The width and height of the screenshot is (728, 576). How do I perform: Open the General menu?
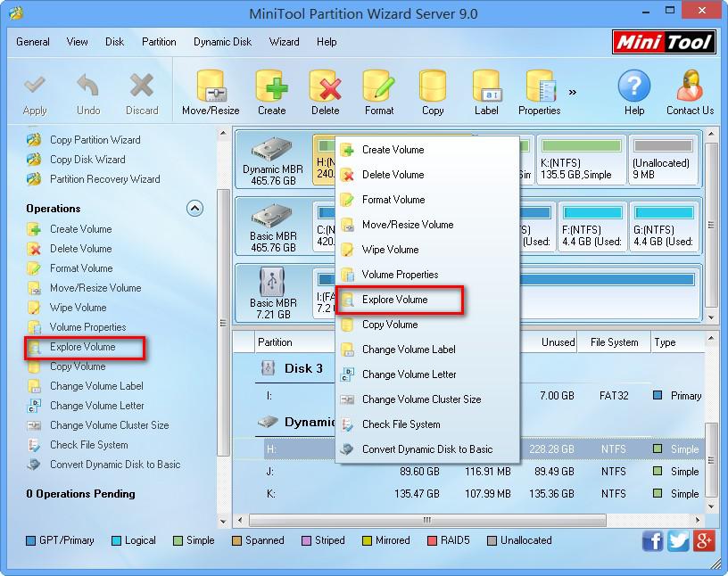point(32,42)
